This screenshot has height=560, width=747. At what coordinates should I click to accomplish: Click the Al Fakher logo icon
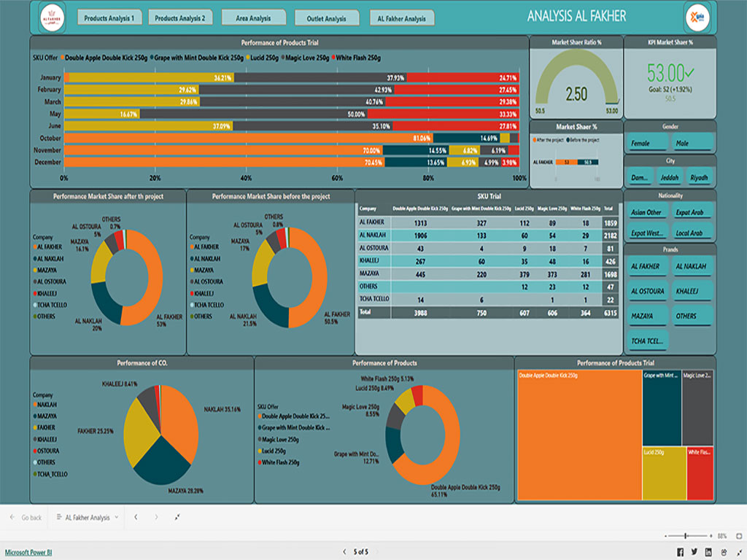click(52, 17)
